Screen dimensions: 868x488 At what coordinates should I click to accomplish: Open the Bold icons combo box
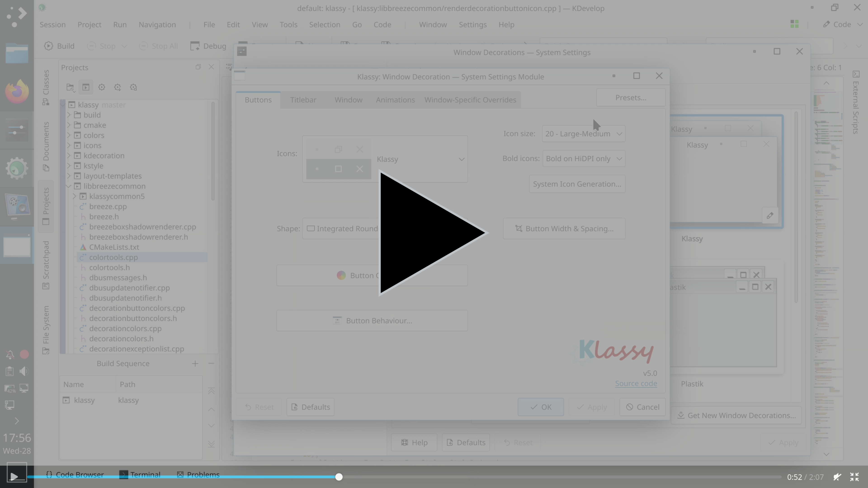point(584,159)
